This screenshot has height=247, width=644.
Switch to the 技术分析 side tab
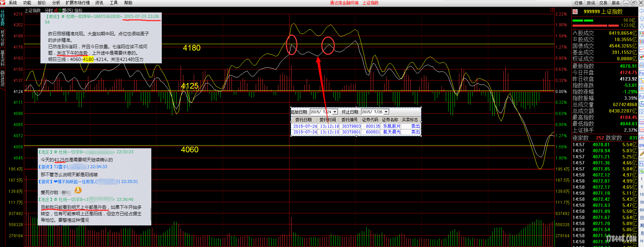2,38
